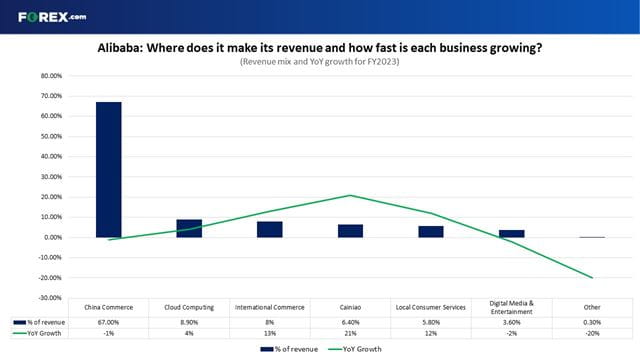Select the 'Cainiao' column header
The height and width of the screenshot is (360, 640).
pyautogui.click(x=350, y=307)
